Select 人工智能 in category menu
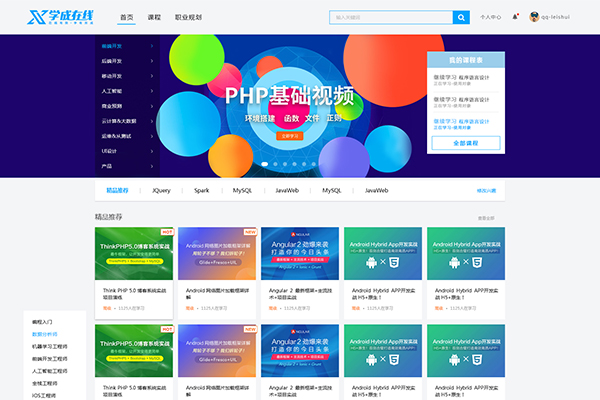The height and width of the screenshot is (400, 600). [112, 91]
